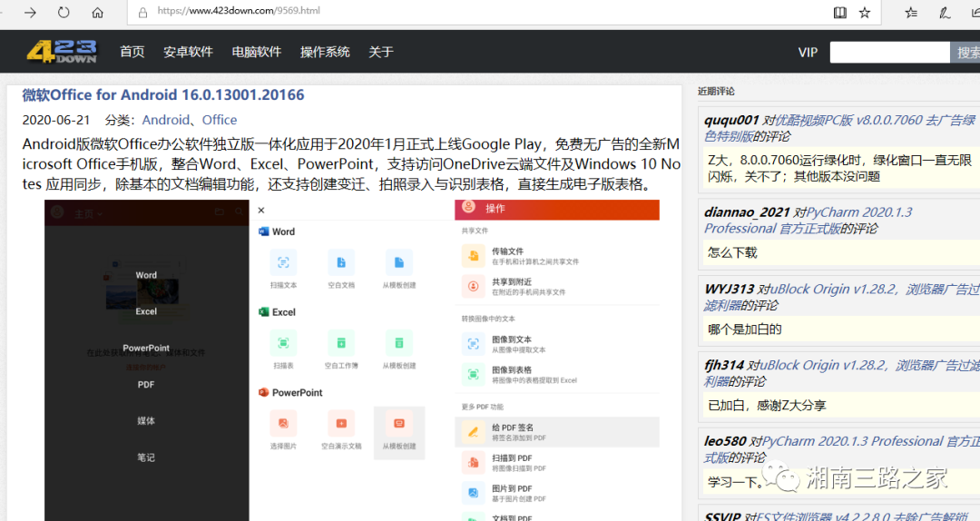Image resolution: width=980 pixels, height=521 pixels.
Task: Click the 搜索 search button
Action: (965, 53)
